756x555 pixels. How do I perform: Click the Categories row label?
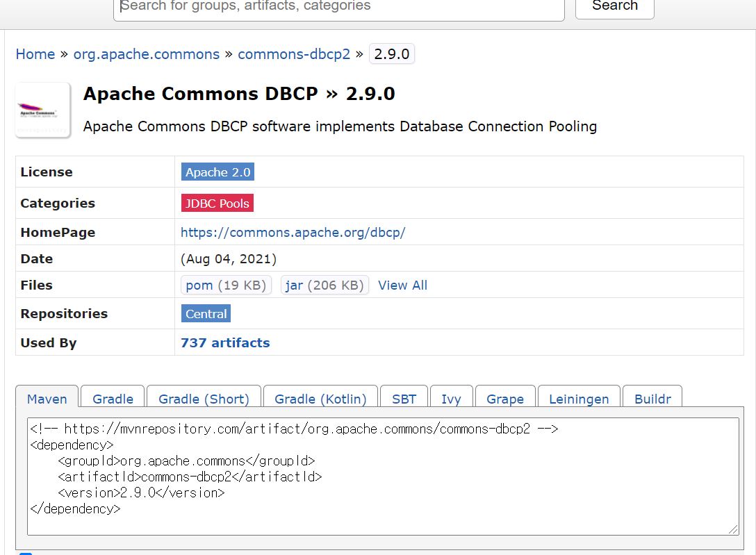pyautogui.click(x=58, y=204)
